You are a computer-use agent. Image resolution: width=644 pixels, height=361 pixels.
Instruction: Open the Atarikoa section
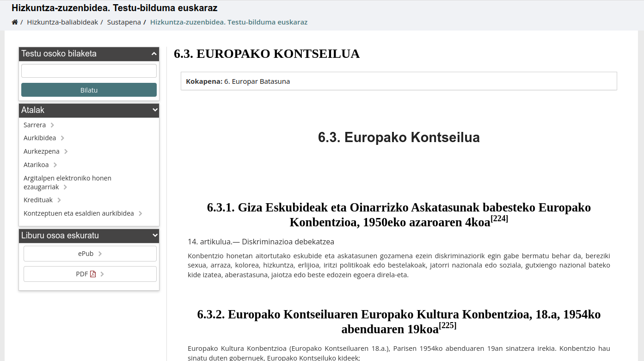point(36,165)
